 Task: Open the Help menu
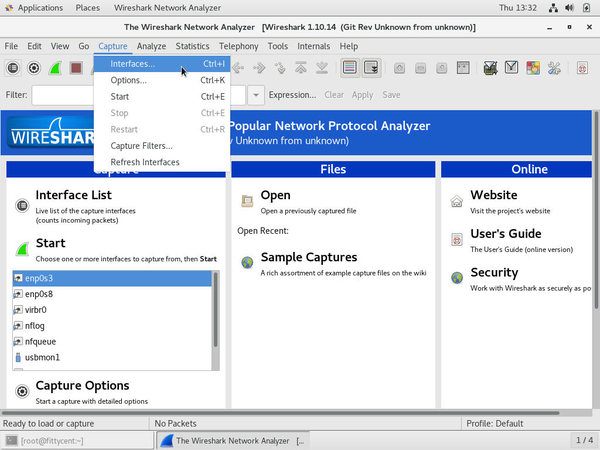[x=349, y=46]
